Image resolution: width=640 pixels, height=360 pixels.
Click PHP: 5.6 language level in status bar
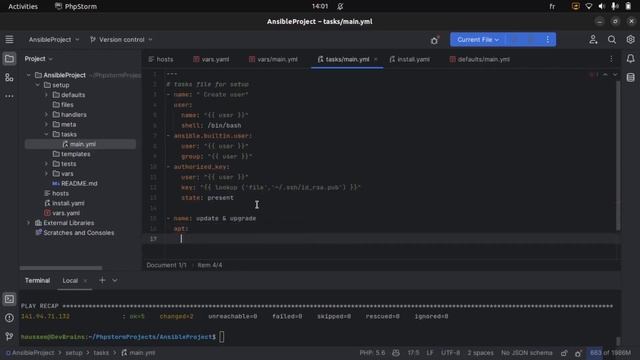(372, 353)
